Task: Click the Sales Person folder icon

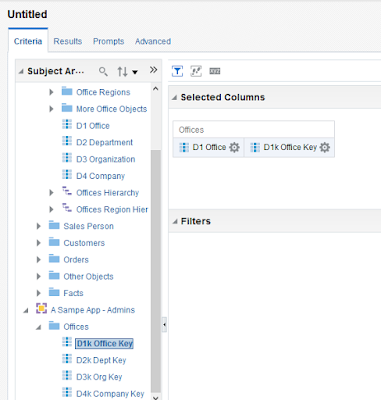Action: tap(54, 225)
